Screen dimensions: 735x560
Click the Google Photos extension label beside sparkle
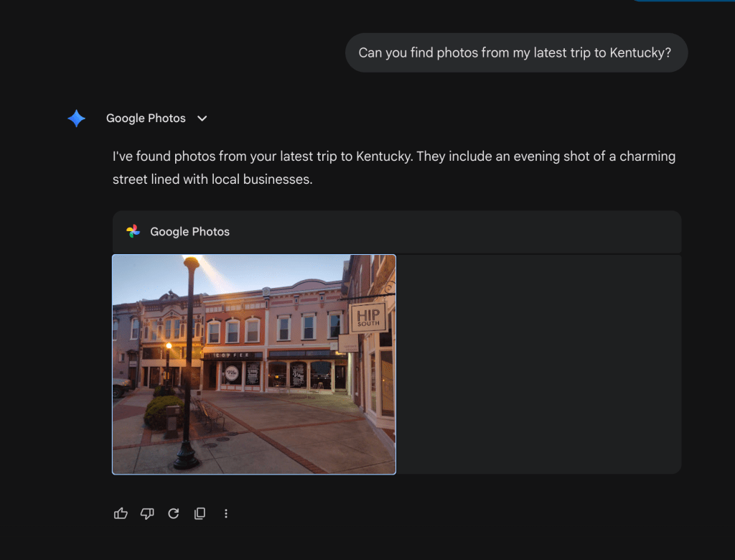(146, 118)
